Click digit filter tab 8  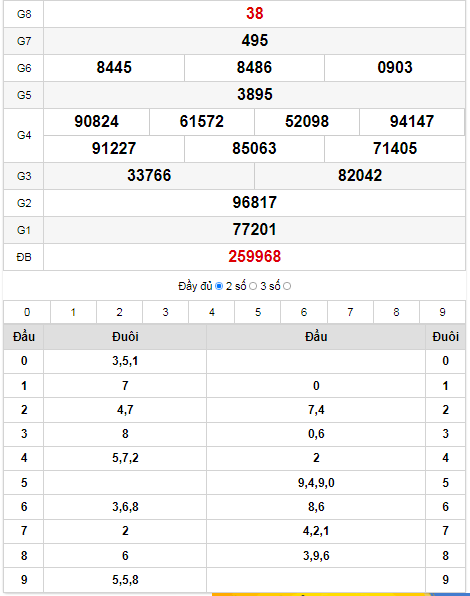(396, 312)
